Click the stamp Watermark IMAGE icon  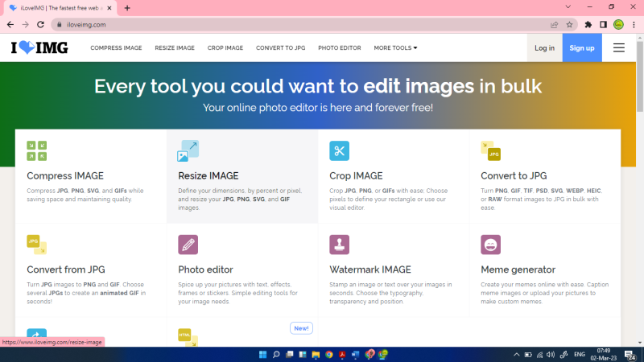coord(339,245)
